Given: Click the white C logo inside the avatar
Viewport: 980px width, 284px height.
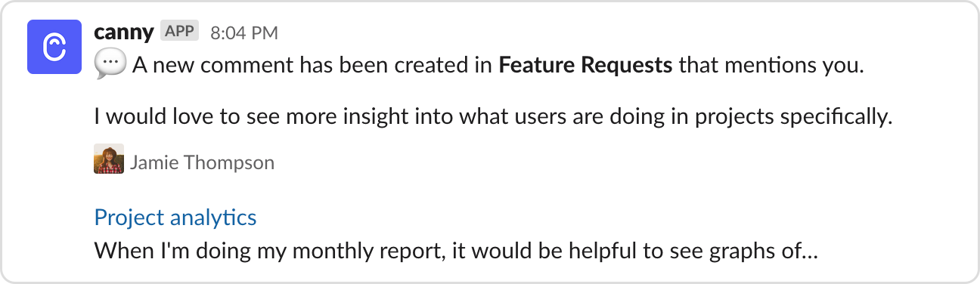Looking at the screenshot, I should pos(54,47).
